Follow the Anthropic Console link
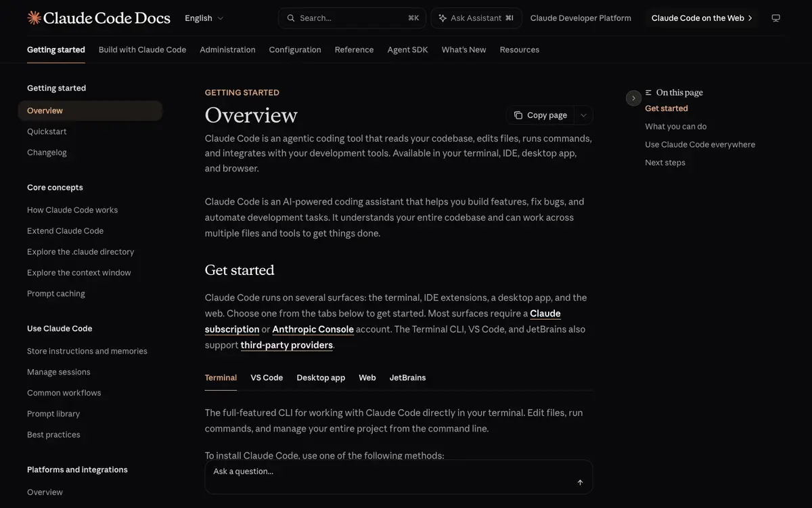Screen dimensions: 812x508 [x=313, y=329]
